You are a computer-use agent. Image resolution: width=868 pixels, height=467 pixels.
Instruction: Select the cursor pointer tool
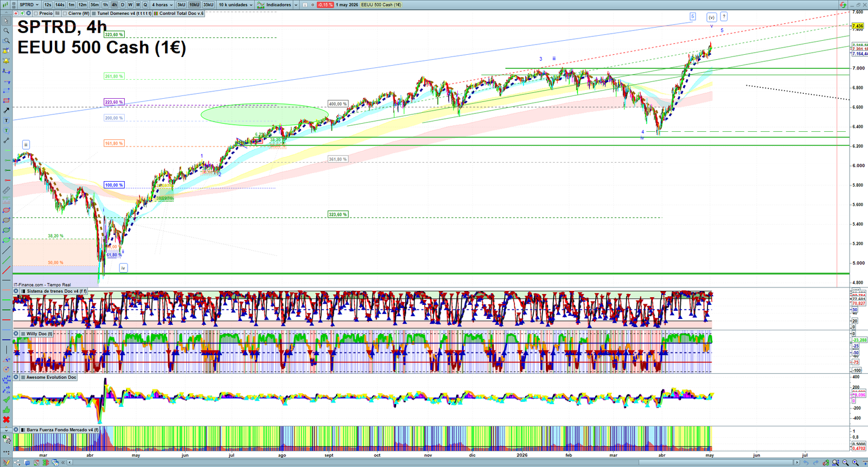(x=6, y=21)
